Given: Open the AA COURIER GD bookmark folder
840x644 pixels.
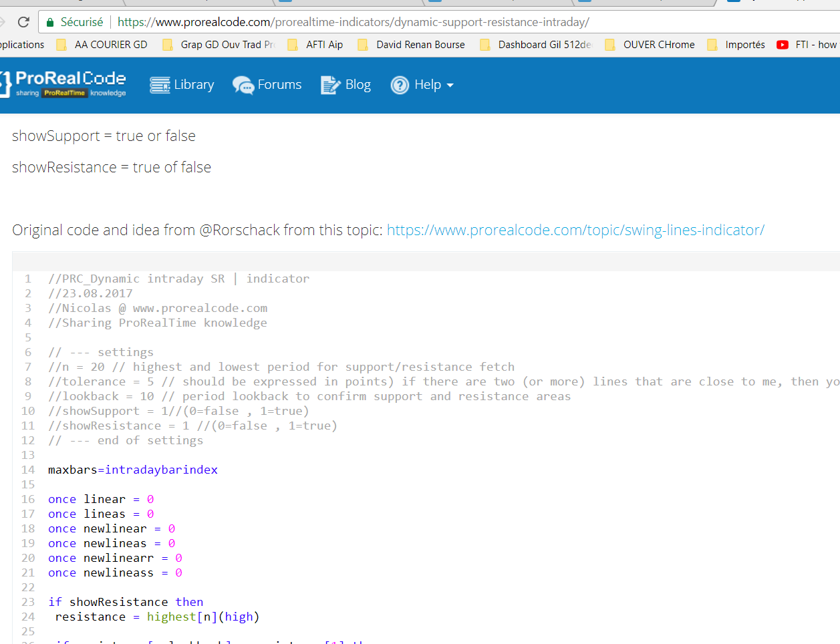Looking at the screenshot, I should (102, 45).
